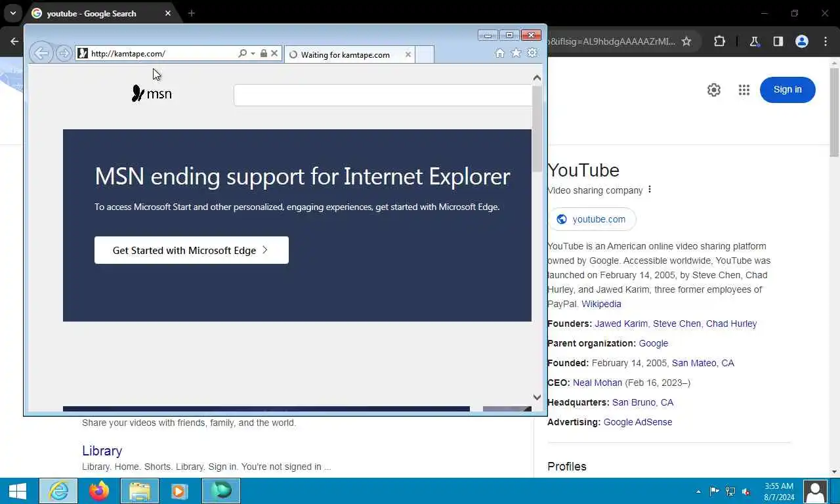Click the youtube.com chip link
Screen dimensions: 840x504
pyautogui.click(x=592, y=219)
